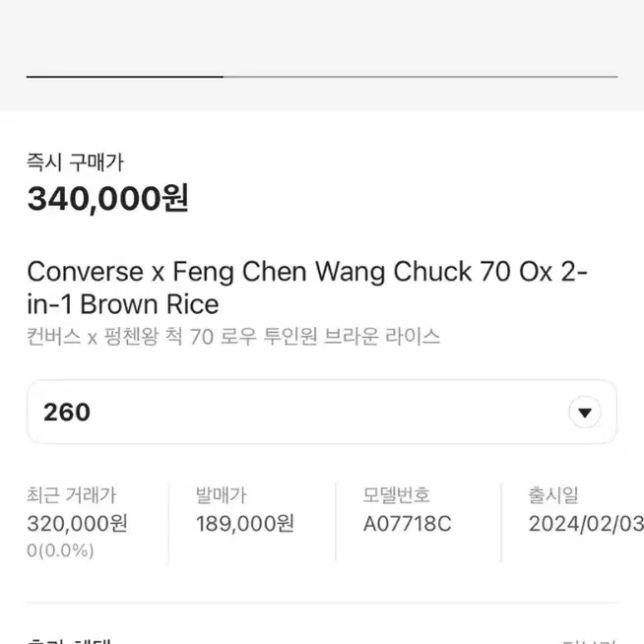Select the model number A07718C

pos(407,524)
